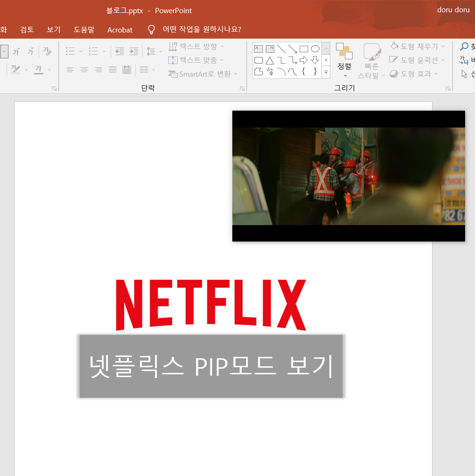Open the Arrange (정렬) menu

(x=344, y=60)
